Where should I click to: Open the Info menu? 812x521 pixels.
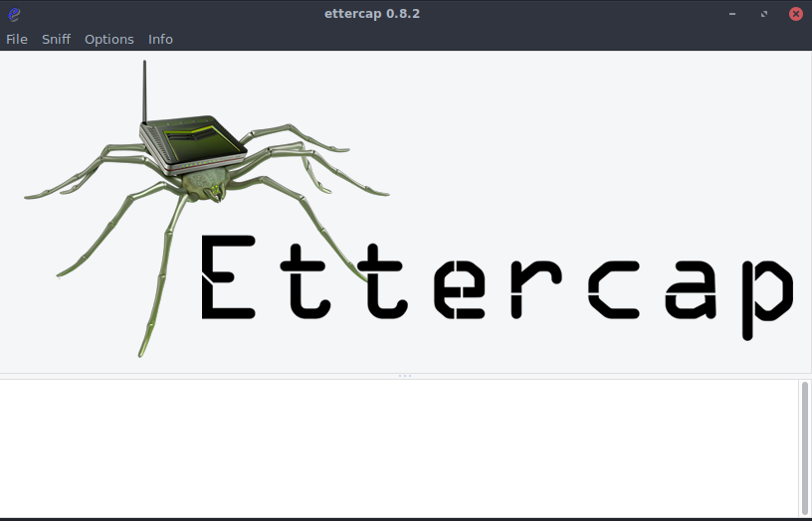point(160,40)
